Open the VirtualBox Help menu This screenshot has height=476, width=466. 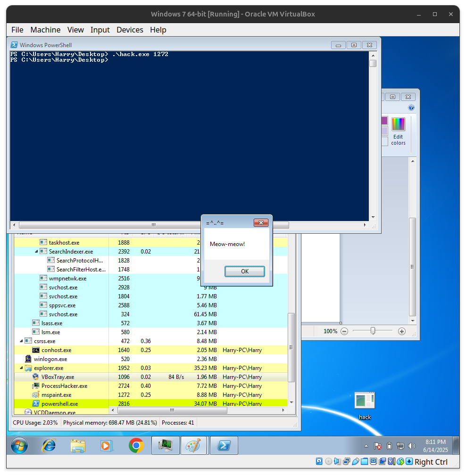point(158,30)
